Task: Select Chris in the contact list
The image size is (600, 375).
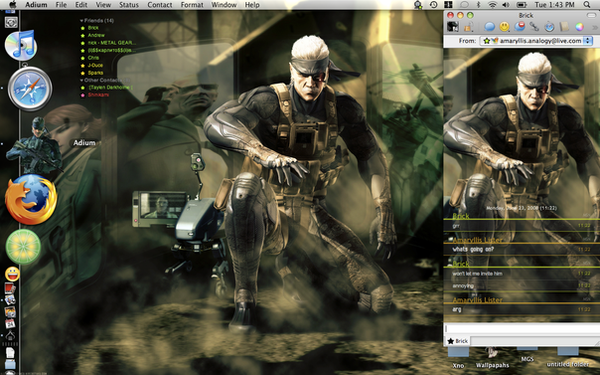Action: point(93,58)
